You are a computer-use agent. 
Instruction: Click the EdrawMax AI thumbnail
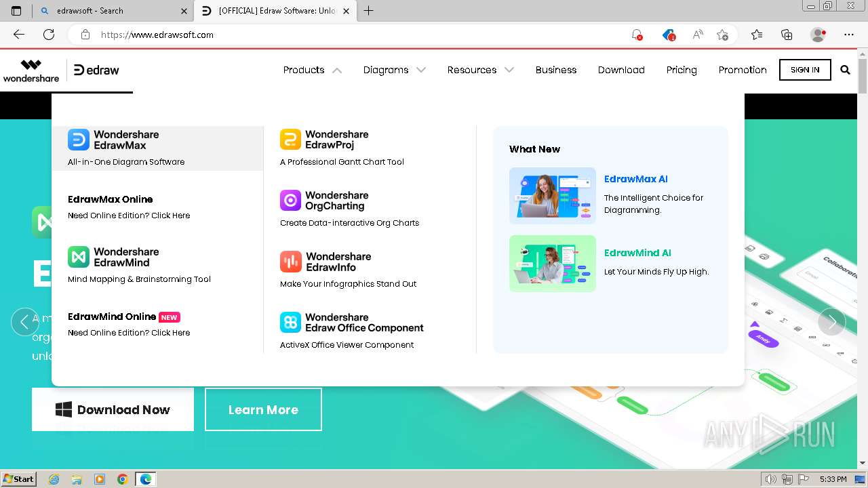pyautogui.click(x=553, y=196)
